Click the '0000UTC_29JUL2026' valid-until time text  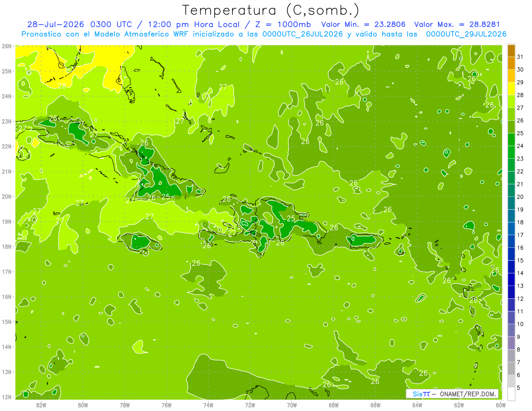click(x=466, y=34)
